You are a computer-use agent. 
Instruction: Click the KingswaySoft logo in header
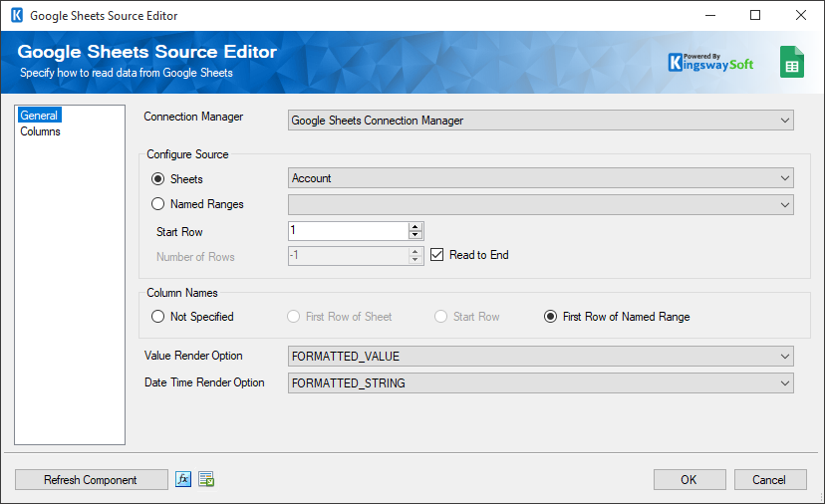click(x=710, y=62)
